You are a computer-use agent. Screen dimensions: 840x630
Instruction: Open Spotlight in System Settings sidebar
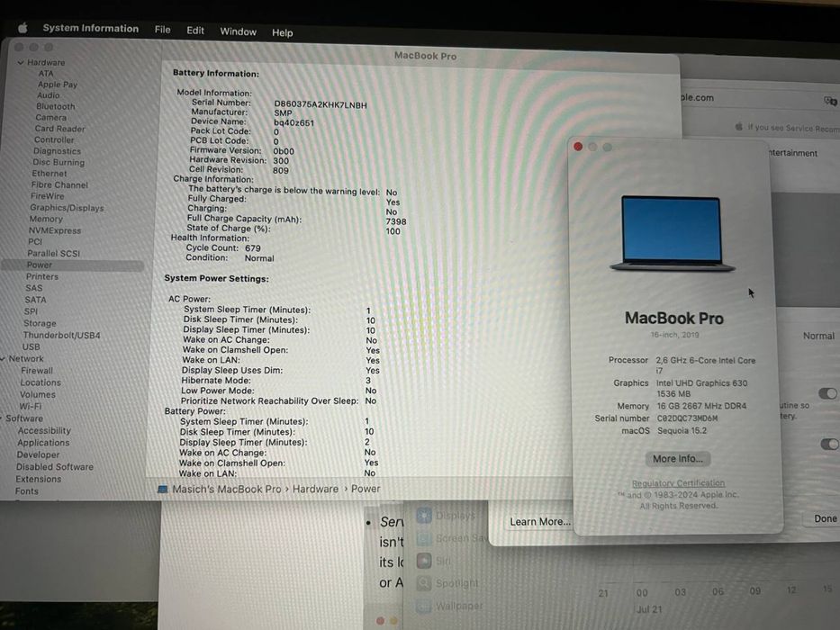pyautogui.click(x=447, y=583)
